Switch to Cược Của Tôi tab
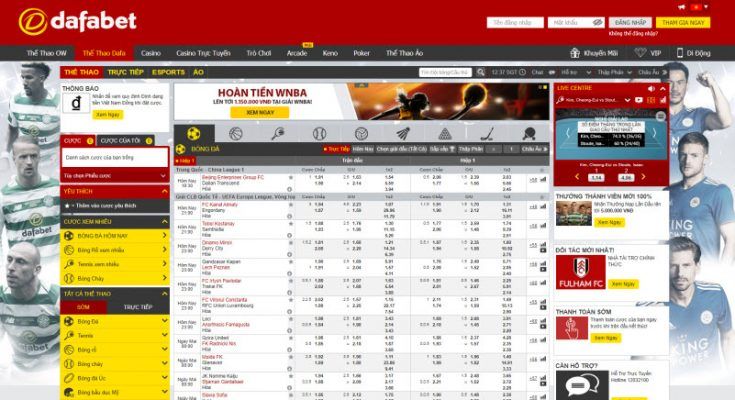The height and width of the screenshot is (400, 735). [x=126, y=141]
